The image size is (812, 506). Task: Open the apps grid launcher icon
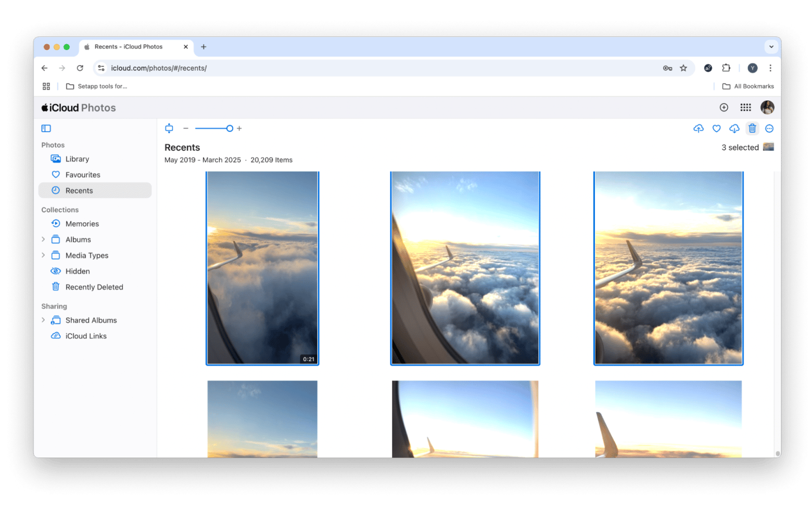pyautogui.click(x=745, y=107)
